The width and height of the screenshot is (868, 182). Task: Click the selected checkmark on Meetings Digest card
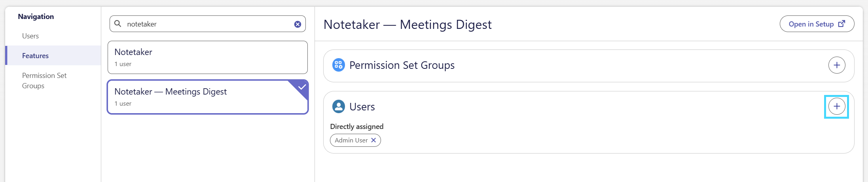[302, 87]
